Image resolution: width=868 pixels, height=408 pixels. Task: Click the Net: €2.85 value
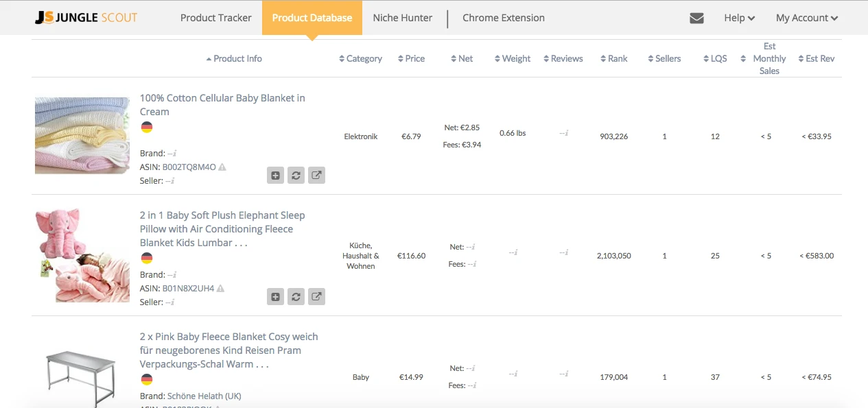pyautogui.click(x=462, y=128)
